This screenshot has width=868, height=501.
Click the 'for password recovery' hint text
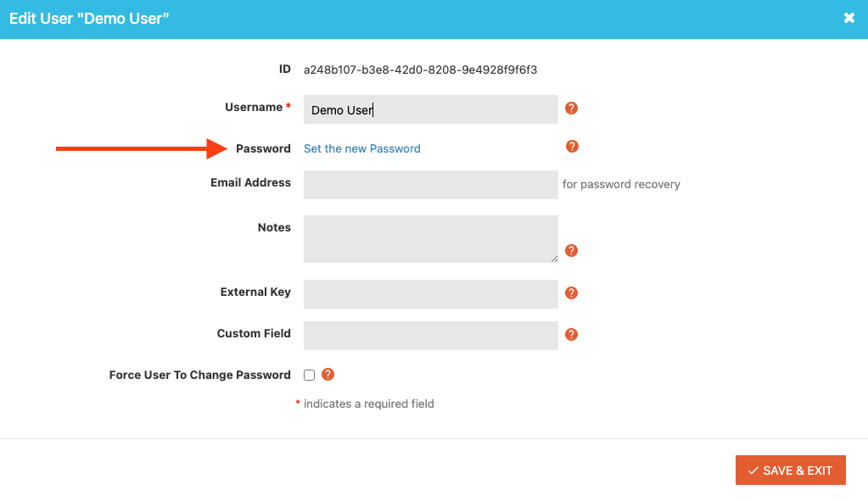tap(621, 185)
